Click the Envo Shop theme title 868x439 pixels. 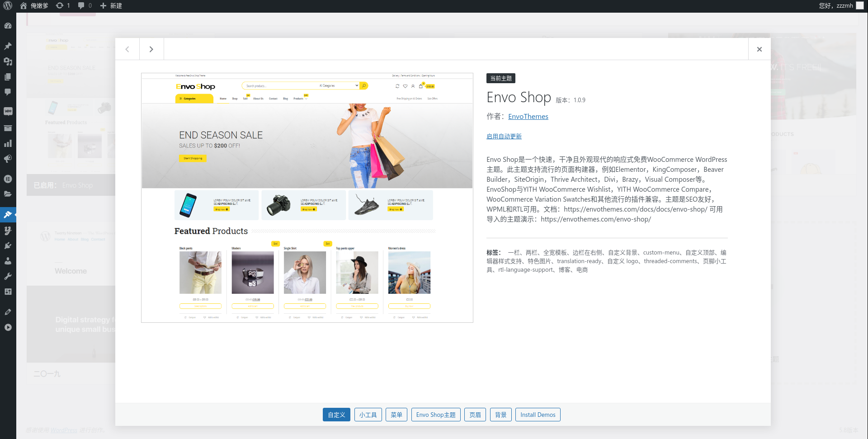point(519,97)
